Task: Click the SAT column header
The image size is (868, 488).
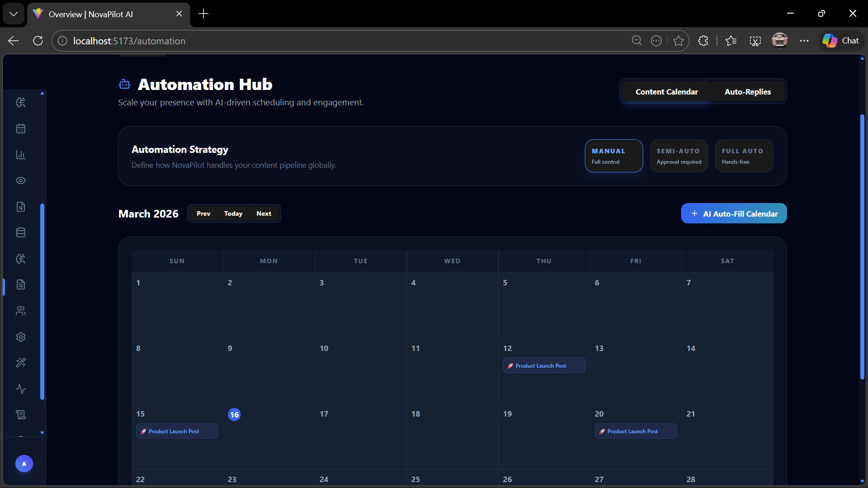Action: pyautogui.click(x=727, y=261)
